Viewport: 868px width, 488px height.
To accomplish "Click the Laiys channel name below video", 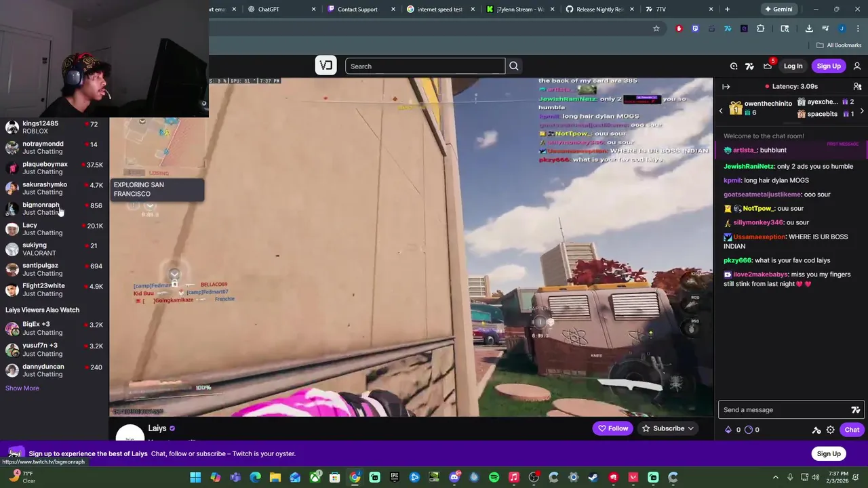I will pos(157,428).
